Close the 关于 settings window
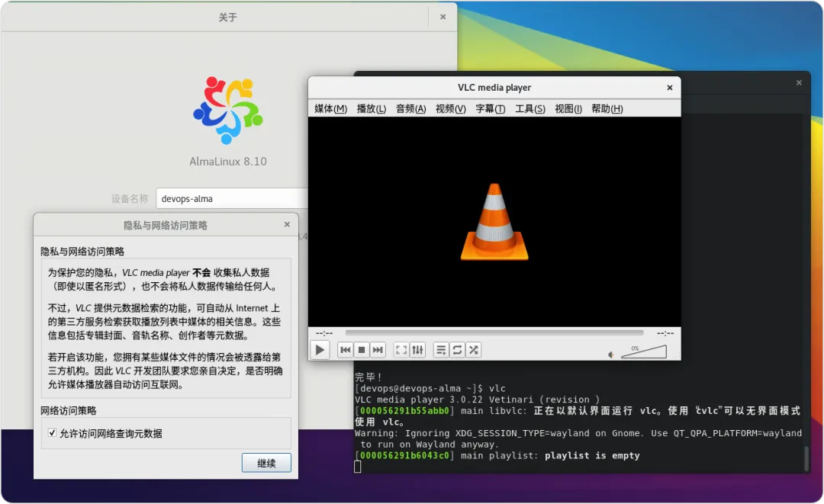 pyautogui.click(x=443, y=17)
